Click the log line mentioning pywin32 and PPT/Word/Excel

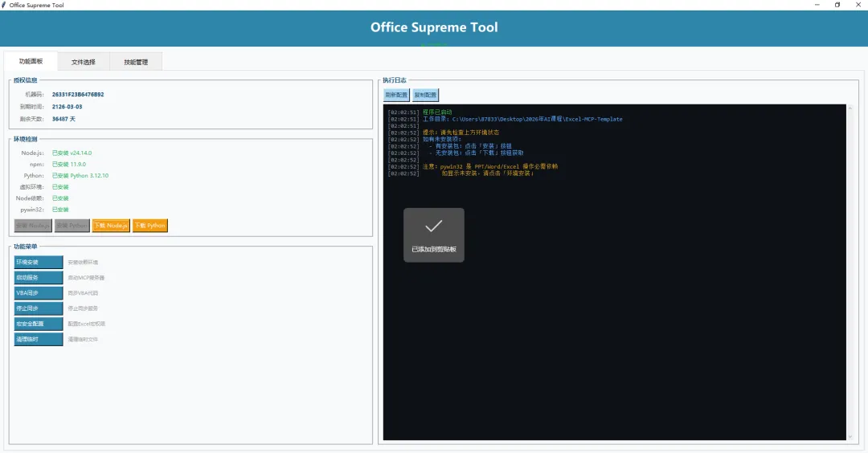490,166
